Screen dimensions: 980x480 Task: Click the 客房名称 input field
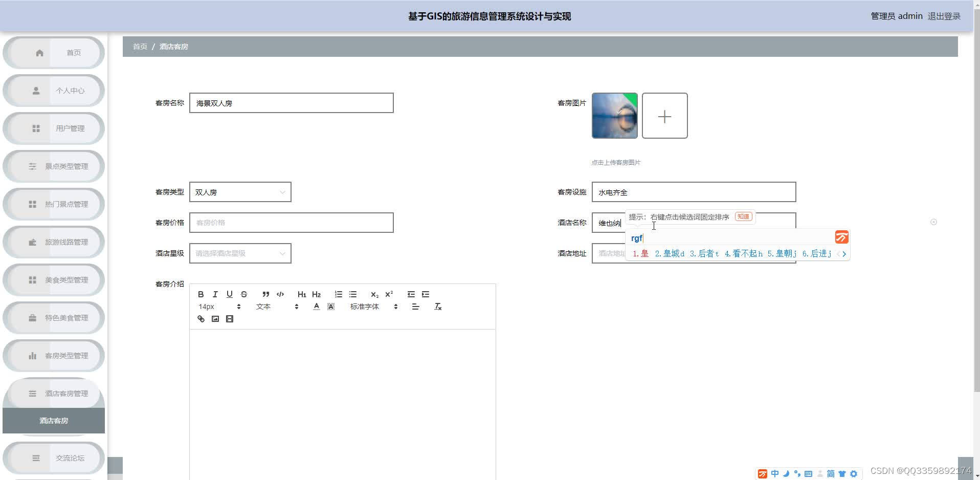(x=291, y=103)
